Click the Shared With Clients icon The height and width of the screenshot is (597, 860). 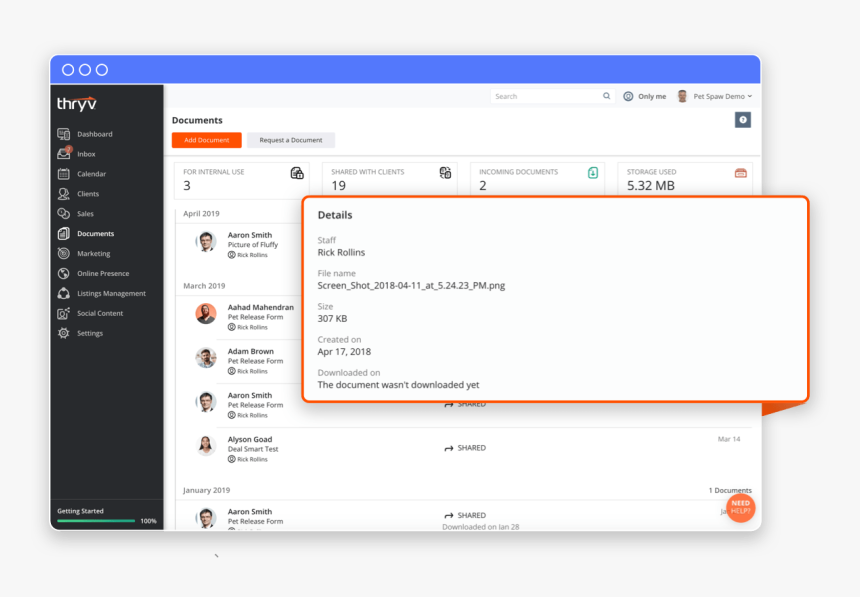[445, 173]
